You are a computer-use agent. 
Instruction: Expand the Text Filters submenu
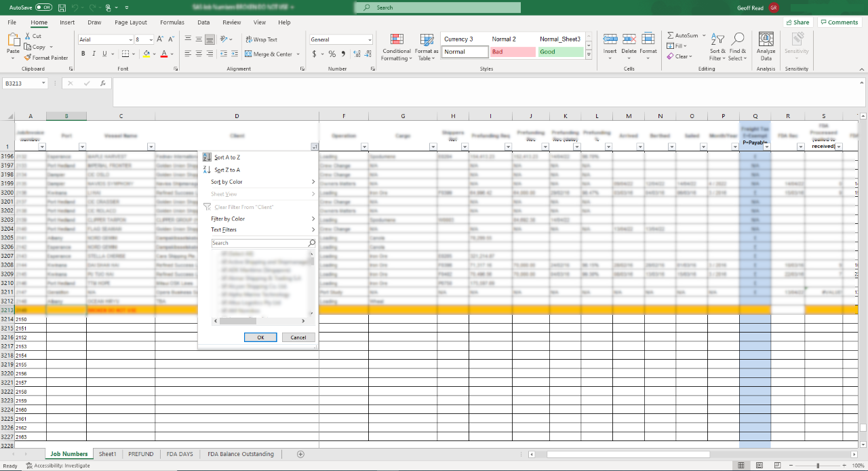click(261, 230)
